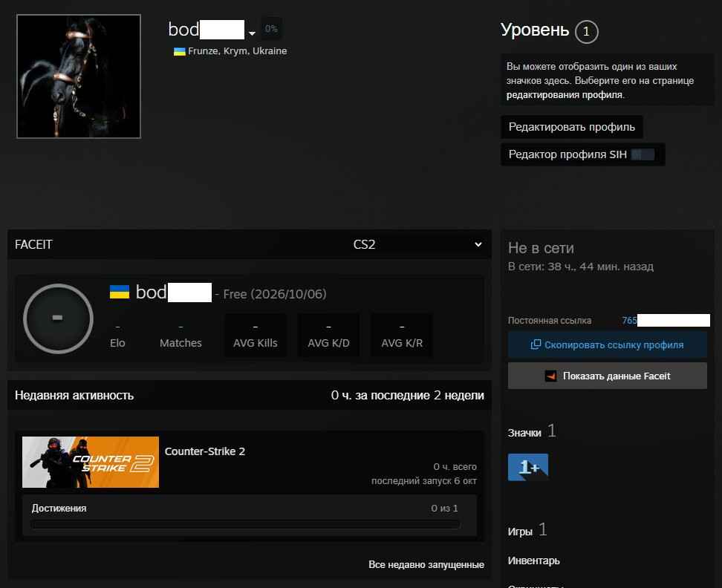Click the 0% trust badge next to username
Image resolution: width=722 pixels, height=588 pixels.
[271, 28]
